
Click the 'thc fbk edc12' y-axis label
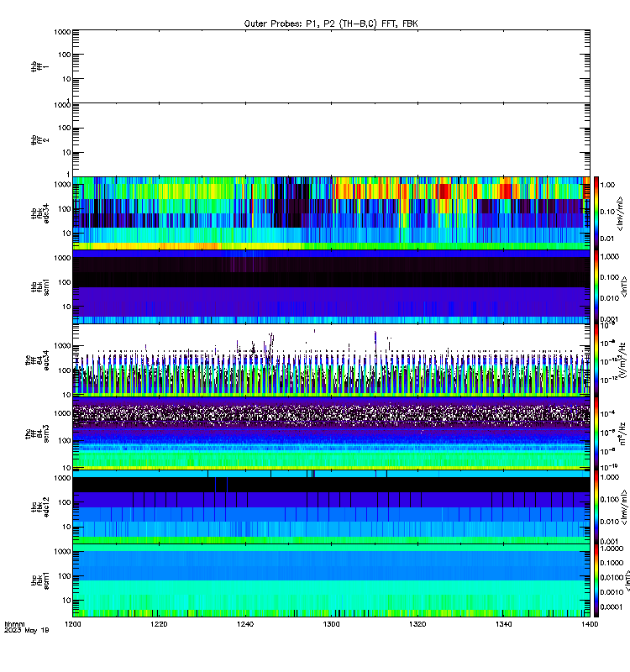(x=39, y=507)
